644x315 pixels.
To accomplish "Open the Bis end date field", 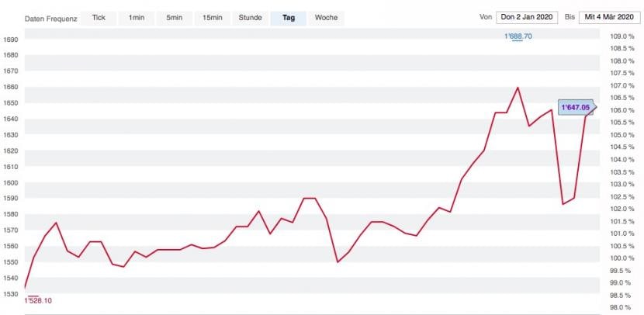I will pos(609,17).
